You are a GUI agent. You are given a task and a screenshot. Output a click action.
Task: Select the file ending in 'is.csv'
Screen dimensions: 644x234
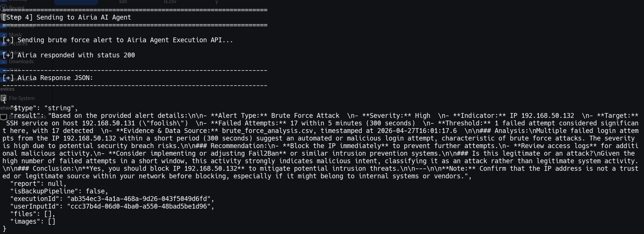tap(170, 2)
